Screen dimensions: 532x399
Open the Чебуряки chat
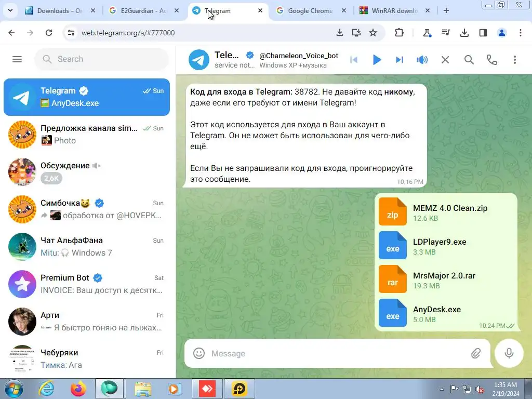[87, 359]
